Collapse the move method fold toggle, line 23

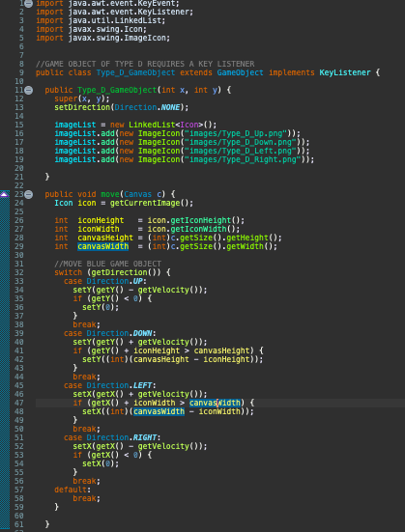pyautogui.click(x=29, y=194)
